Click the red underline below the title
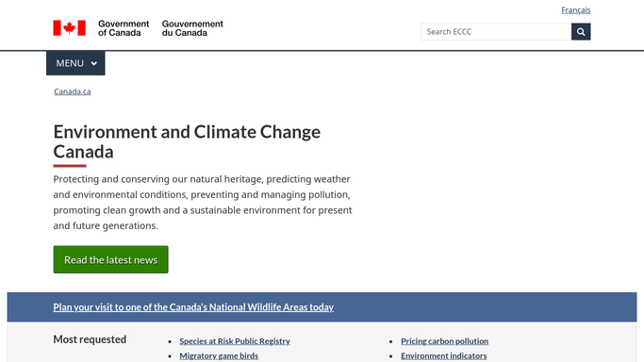The image size is (644, 362). (70, 166)
